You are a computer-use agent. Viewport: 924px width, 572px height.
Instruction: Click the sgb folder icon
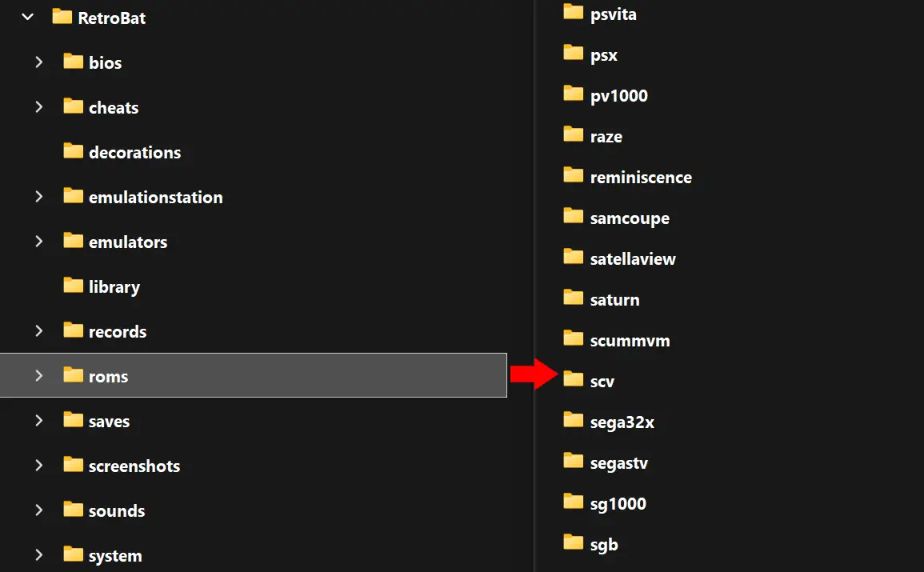point(573,542)
